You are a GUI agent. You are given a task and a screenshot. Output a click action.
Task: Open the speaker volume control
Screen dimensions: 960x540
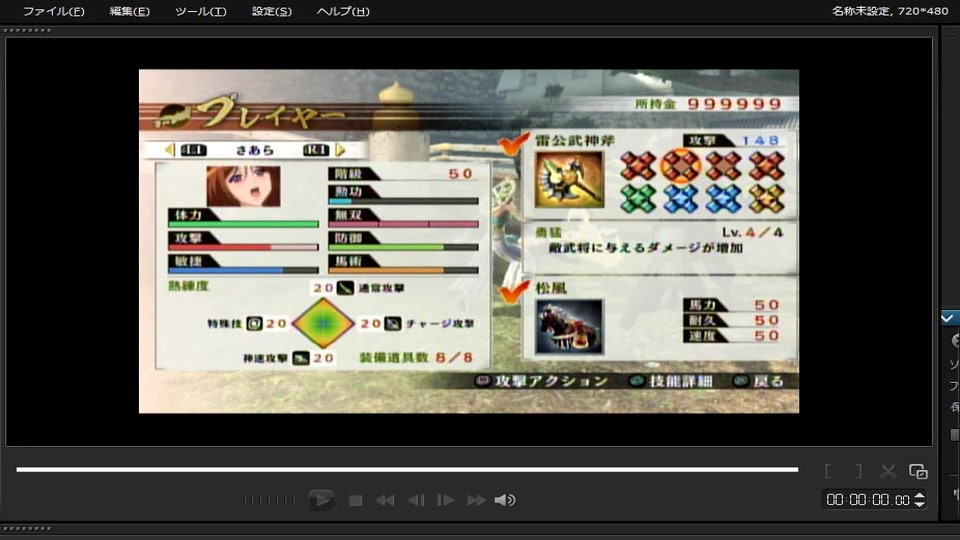click(504, 500)
